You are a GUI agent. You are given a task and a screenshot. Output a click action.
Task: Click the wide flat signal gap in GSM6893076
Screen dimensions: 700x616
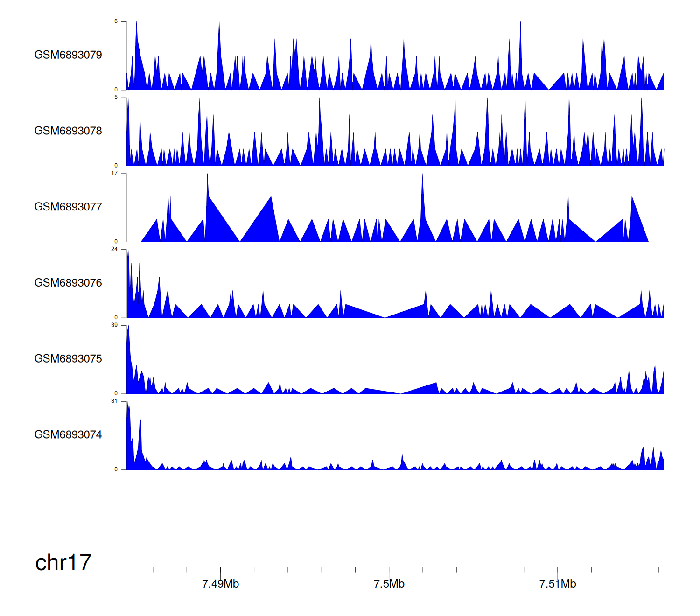[x=385, y=314]
